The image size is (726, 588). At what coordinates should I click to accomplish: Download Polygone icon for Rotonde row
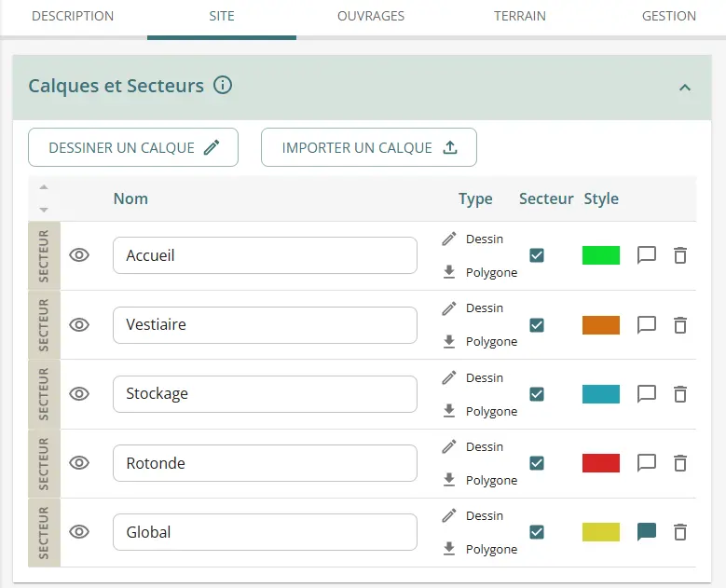(x=449, y=480)
